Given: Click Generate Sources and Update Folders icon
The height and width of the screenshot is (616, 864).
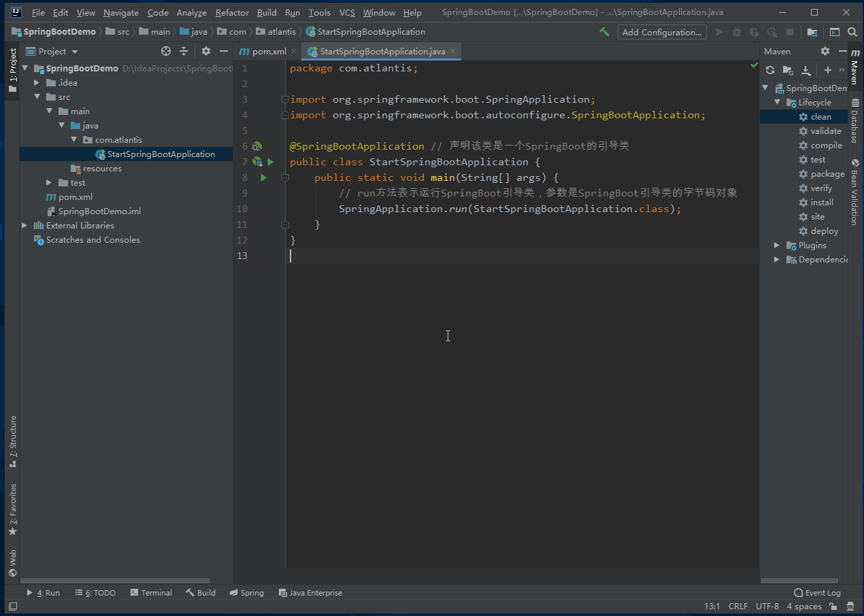Looking at the screenshot, I should pyautogui.click(x=788, y=70).
